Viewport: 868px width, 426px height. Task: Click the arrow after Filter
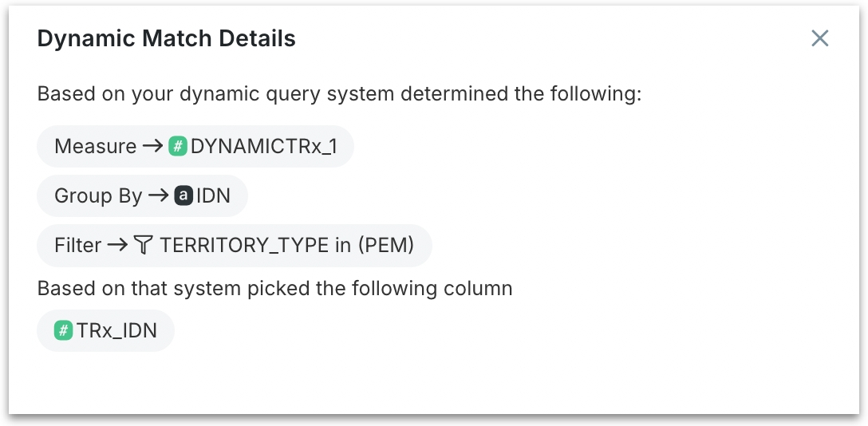coord(117,245)
